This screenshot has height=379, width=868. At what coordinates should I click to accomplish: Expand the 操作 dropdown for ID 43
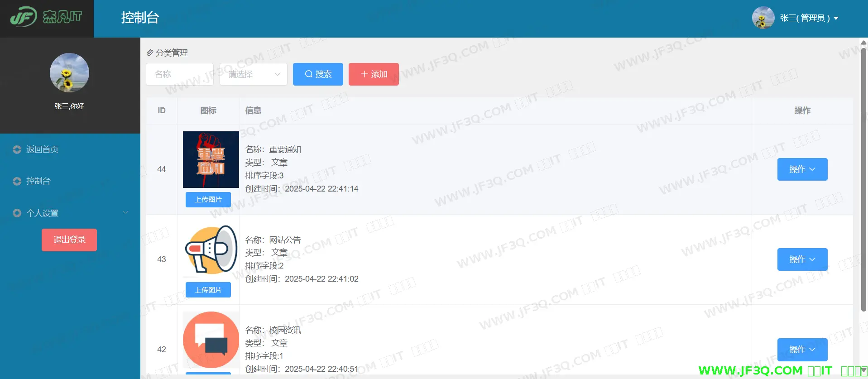click(x=802, y=259)
